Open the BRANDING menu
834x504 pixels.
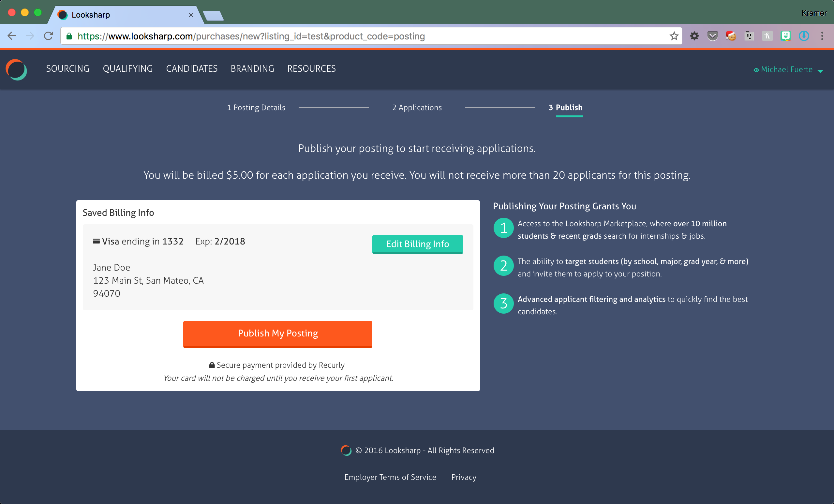point(252,69)
